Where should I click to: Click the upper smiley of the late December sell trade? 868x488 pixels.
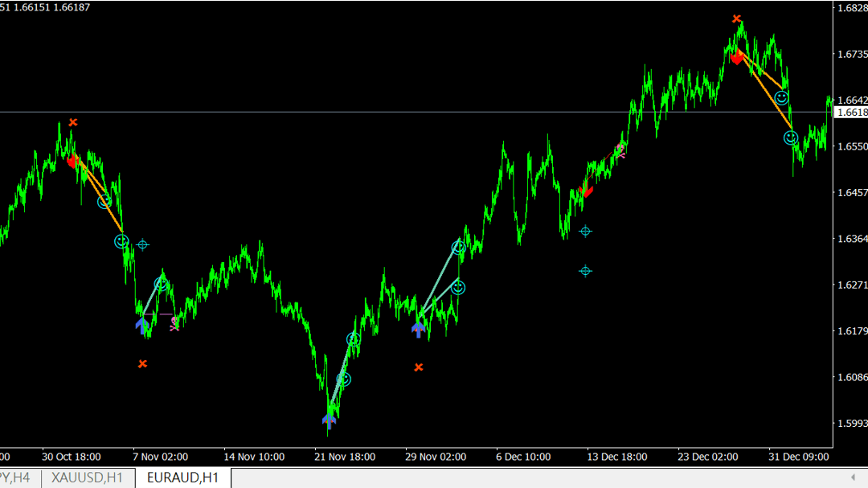coord(781,98)
